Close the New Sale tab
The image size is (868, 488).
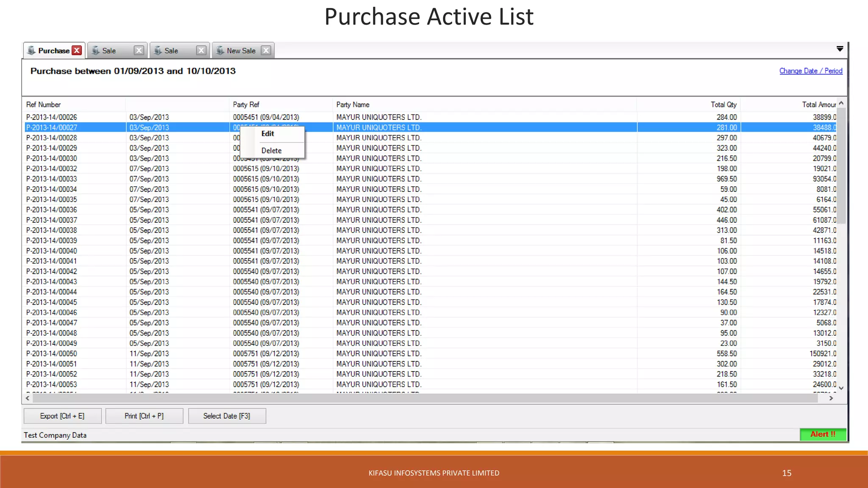coord(266,50)
